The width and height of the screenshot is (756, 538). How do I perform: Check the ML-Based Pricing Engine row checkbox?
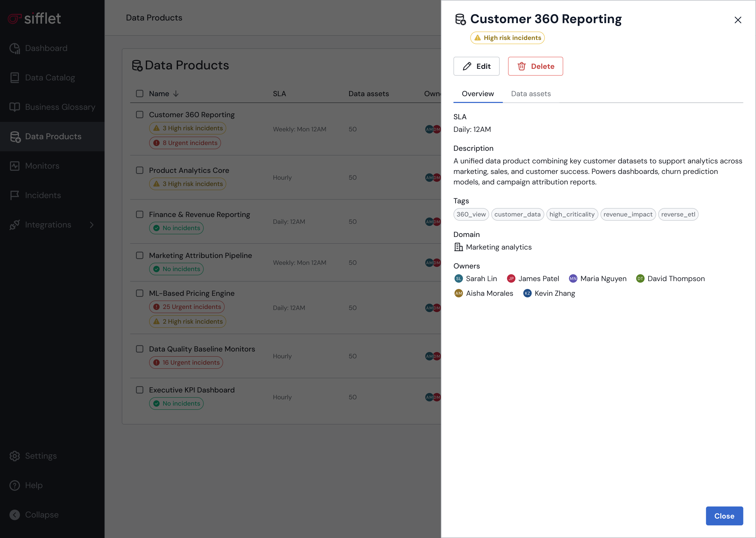click(x=140, y=293)
